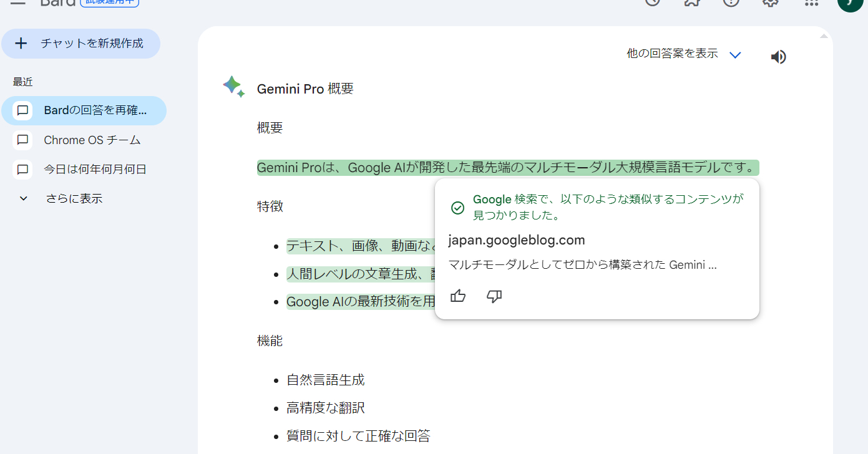
Task: Give a thumbs down to the search result
Action: [x=494, y=296]
